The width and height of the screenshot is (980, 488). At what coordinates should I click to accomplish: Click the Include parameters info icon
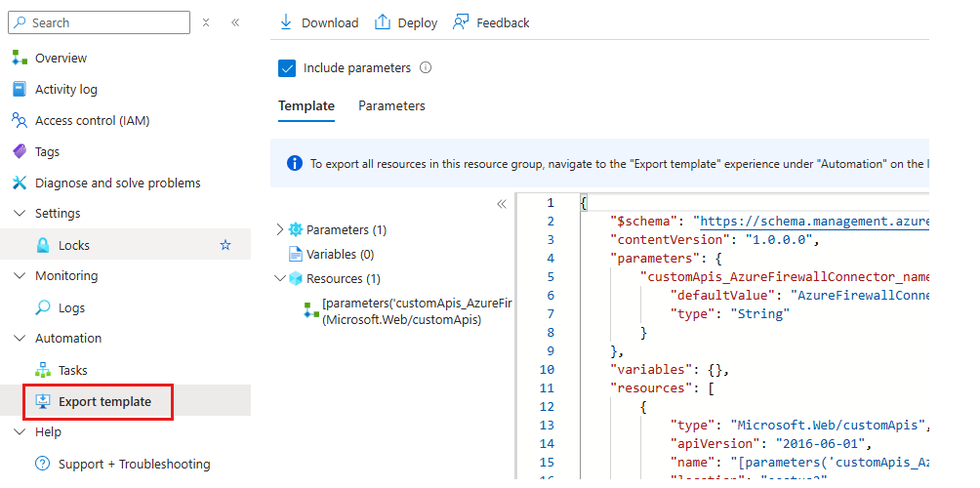pos(426,67)
